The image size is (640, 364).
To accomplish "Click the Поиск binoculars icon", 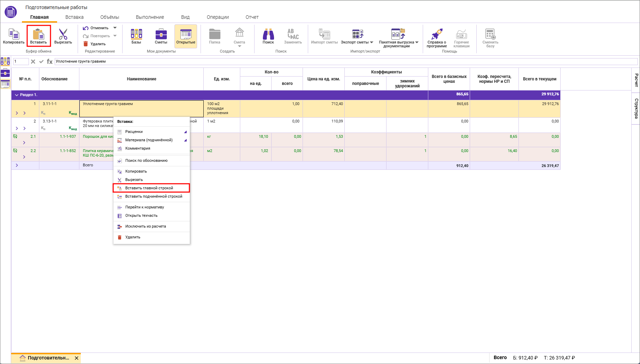I will pyautogui.click(x=268, y=35).
